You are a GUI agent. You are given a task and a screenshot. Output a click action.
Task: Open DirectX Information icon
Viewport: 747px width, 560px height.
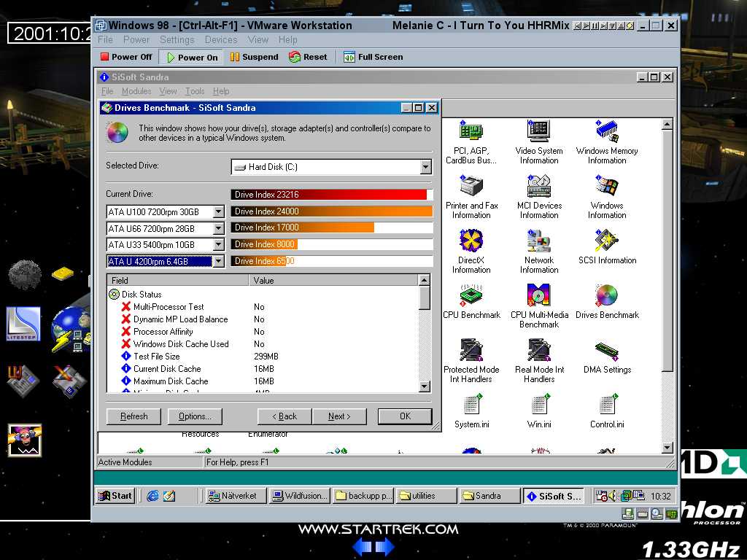click(471, 241)
